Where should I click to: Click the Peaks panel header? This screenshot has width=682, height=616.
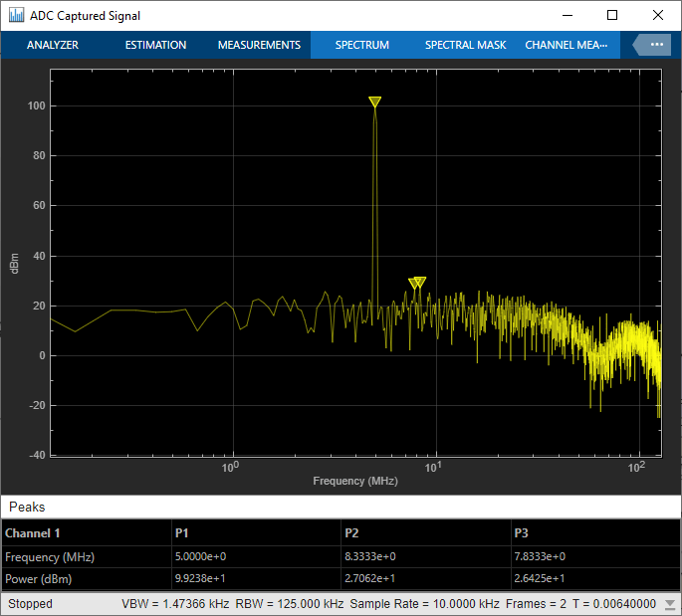click(x=341, y=507)
